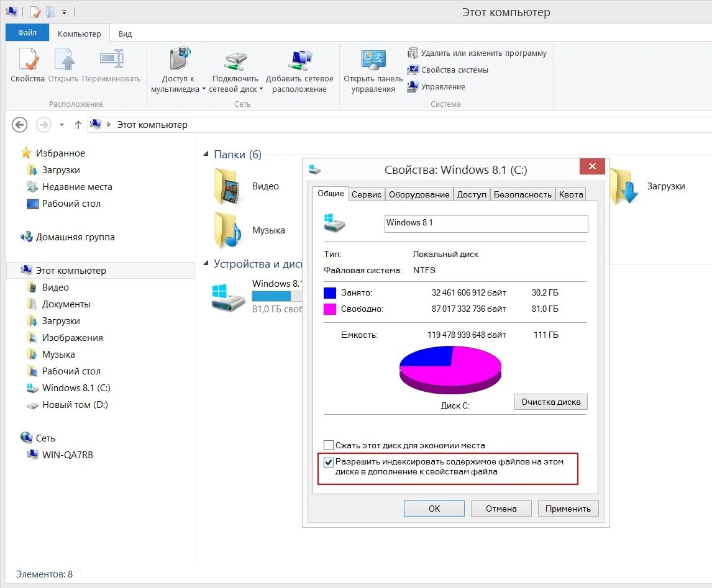Click Управление in the Система group
Image resolution: width=712 pixels, height=588 pixels.
tap(436, 87)
